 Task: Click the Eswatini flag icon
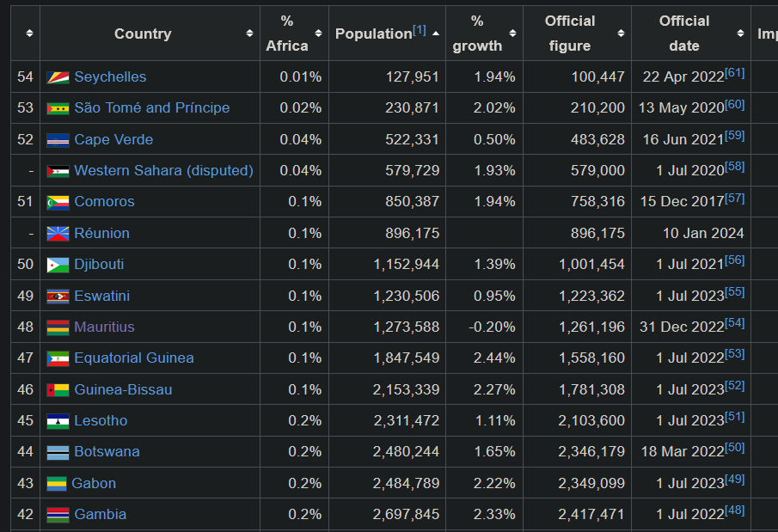tap(58, 297)
